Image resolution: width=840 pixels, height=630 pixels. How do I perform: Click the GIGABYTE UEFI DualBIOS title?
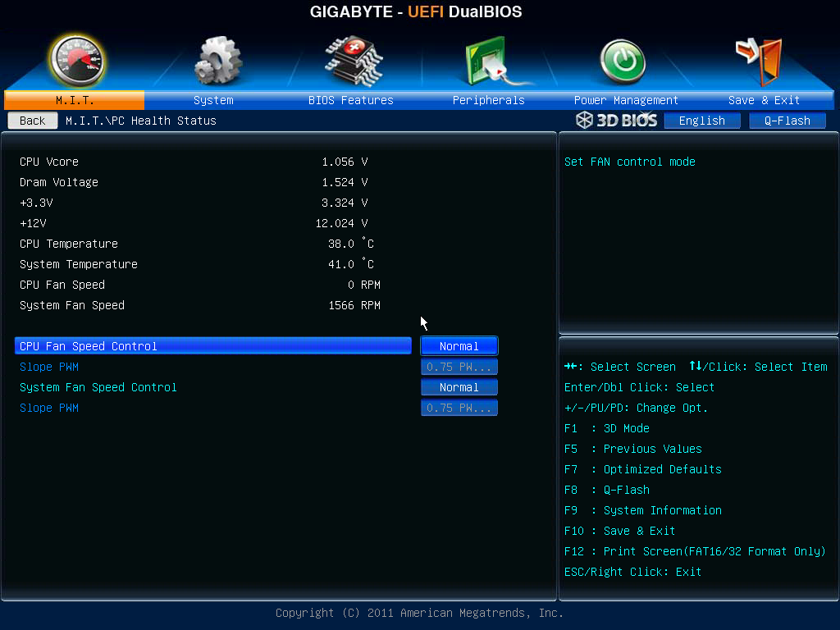coord(416,11)
